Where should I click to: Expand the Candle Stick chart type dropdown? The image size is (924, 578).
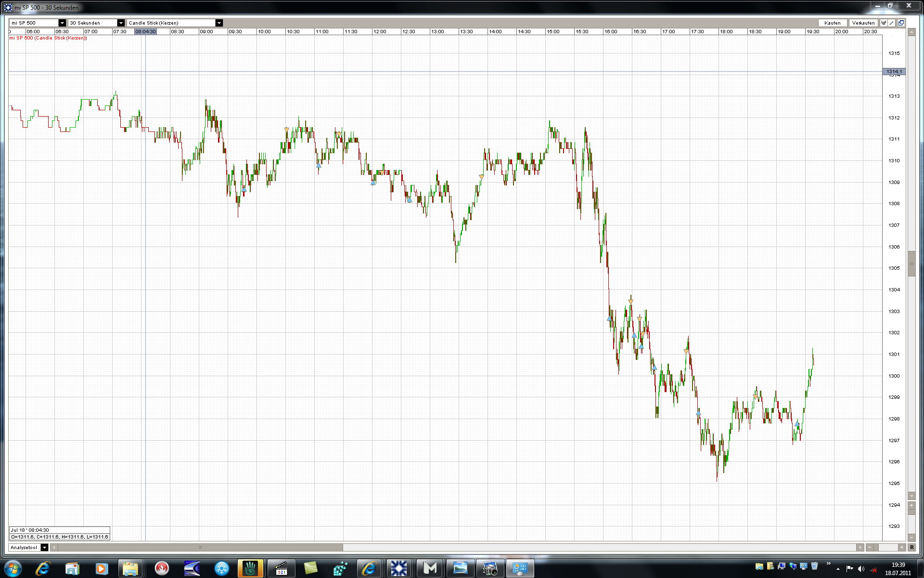click(x=219, y=23)
